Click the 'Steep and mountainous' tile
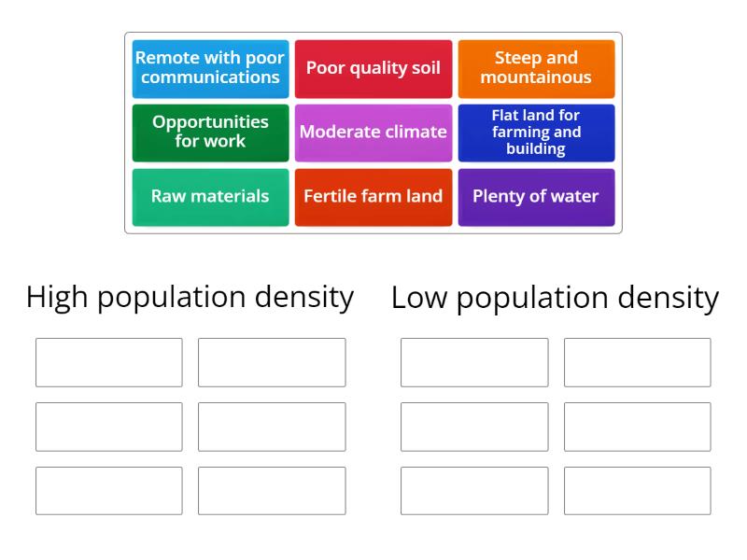Viewport: 747px width, 560px height. (537, 67)
